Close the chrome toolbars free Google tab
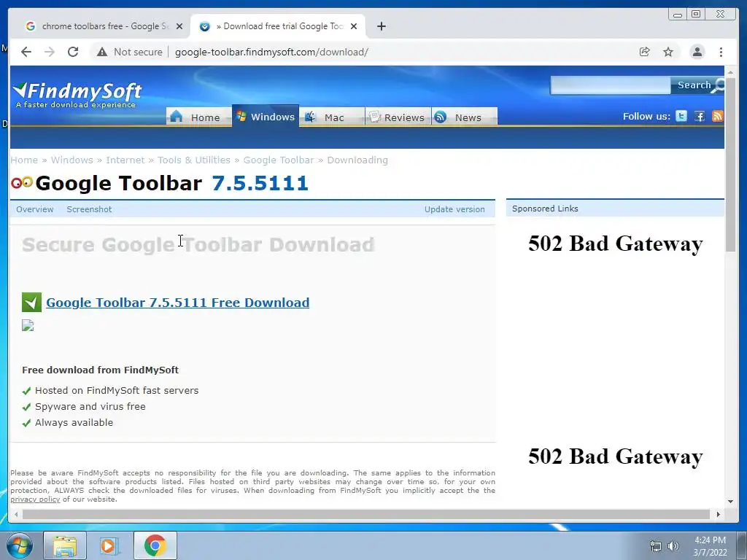747x560 pixels. coord(179,26)
